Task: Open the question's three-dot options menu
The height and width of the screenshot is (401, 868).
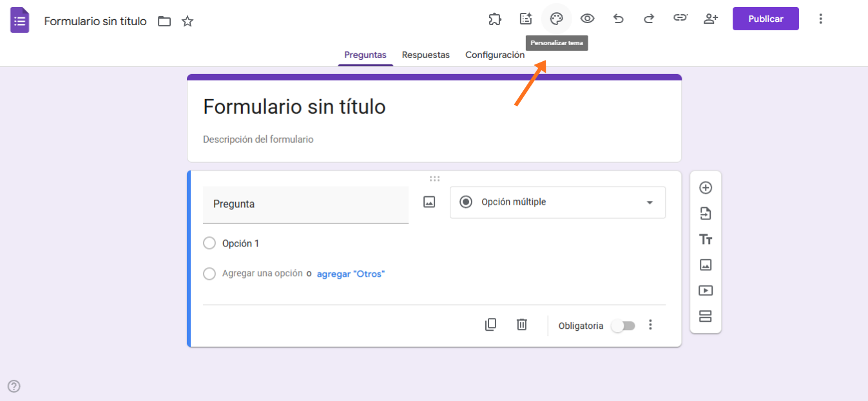Action: point(650,325)
